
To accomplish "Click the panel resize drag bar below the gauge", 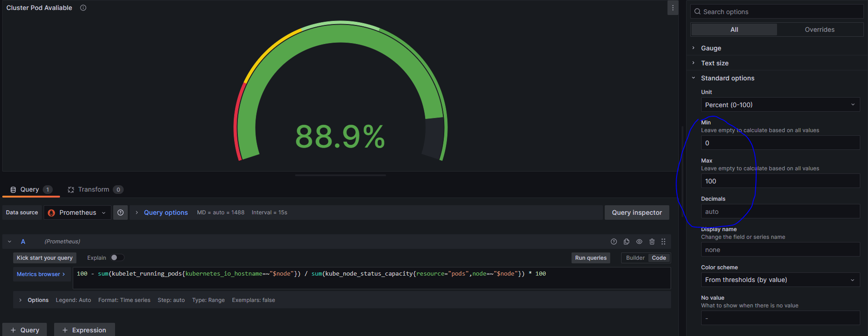I will pos(340,175).
